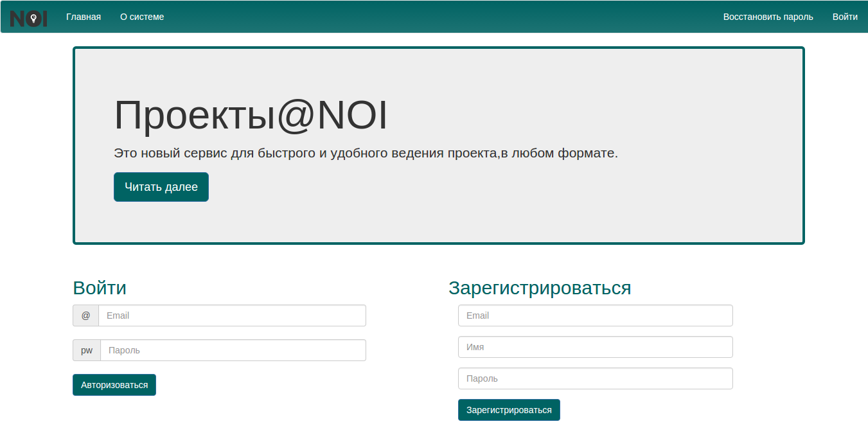Screen dimensions: 868x426
Task: Click the Зарегистрироваться submit button
Action: pyautogui.click(x=509, y=410)
